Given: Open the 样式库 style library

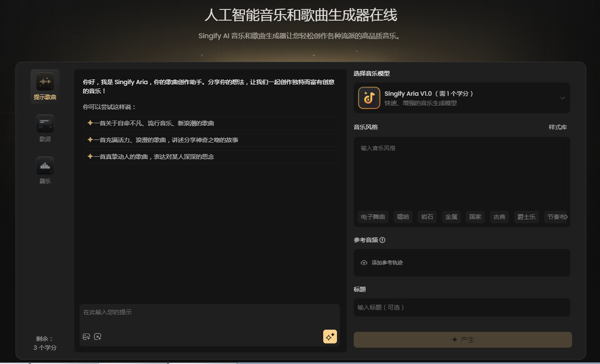Looking at the screenshot, I should click(557, 127).
